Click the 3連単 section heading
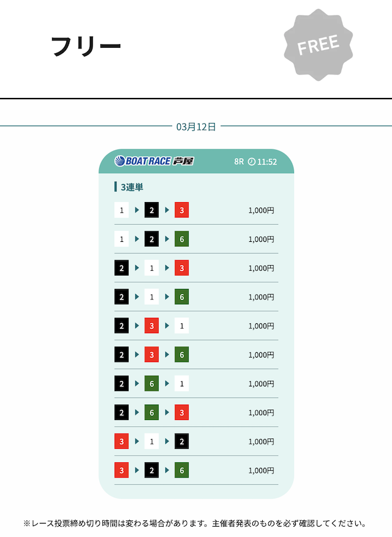Screen dimensions: 392x537 [x=132, y=187]
